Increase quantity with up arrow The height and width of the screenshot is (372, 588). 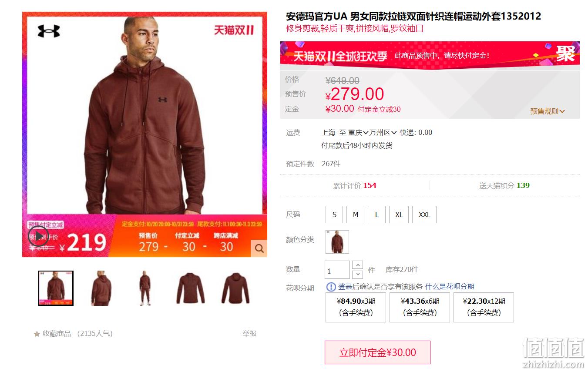tap(357, 265)
